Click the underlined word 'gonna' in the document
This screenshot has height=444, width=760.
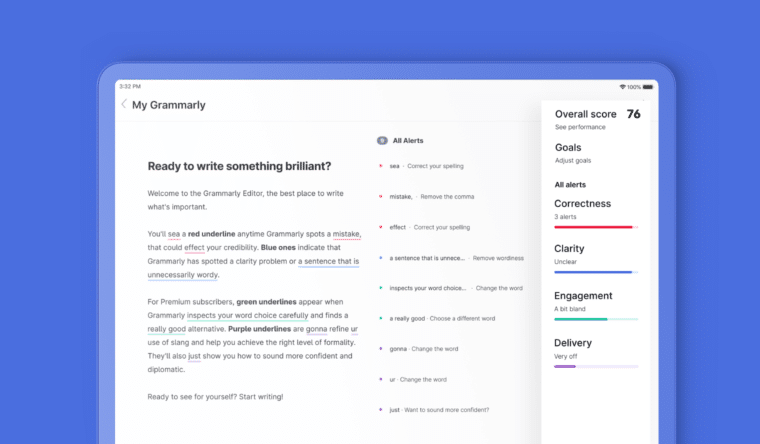[x=317, y=328]
